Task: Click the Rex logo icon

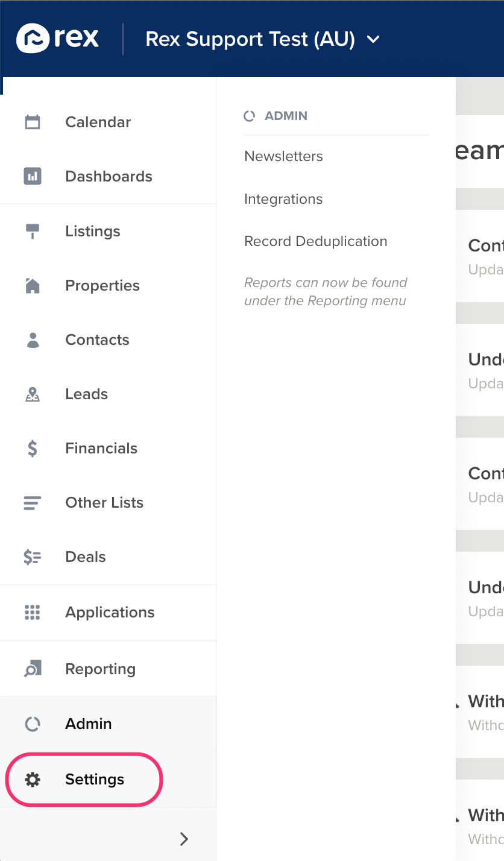Action: (x=33, y=39)
